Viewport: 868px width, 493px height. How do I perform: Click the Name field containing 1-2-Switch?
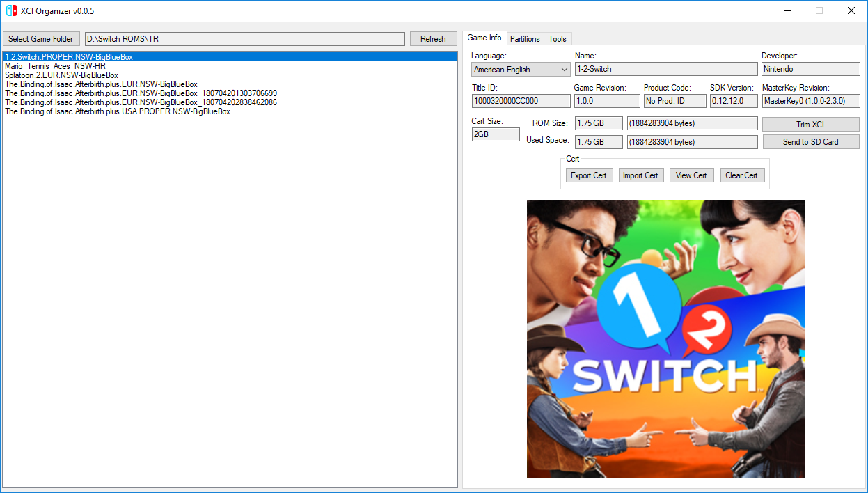[666, 69]
